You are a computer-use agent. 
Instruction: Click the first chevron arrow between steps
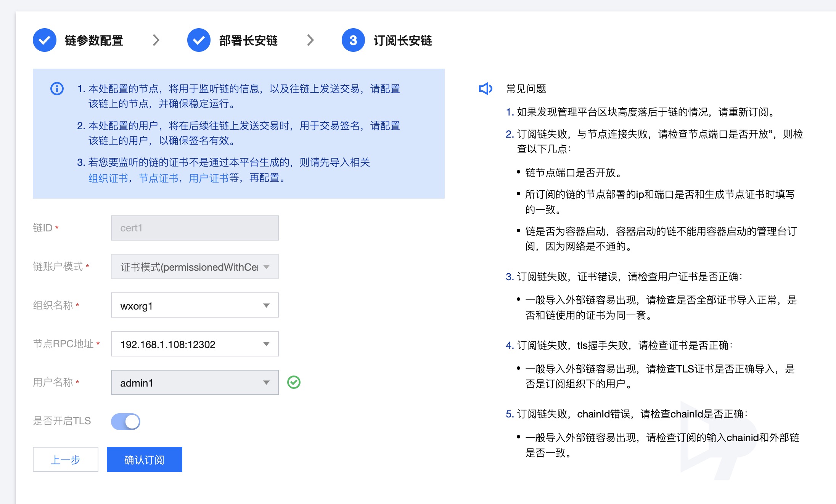[156, 40]
